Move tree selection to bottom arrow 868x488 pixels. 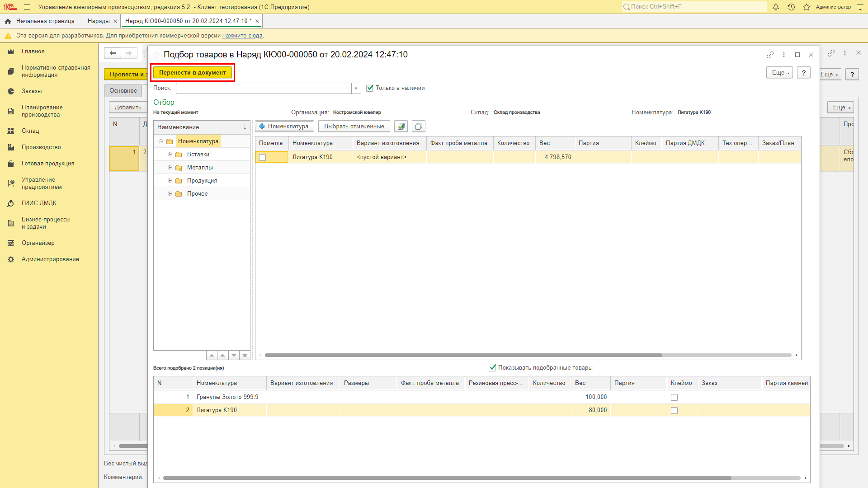click(245, 356)
